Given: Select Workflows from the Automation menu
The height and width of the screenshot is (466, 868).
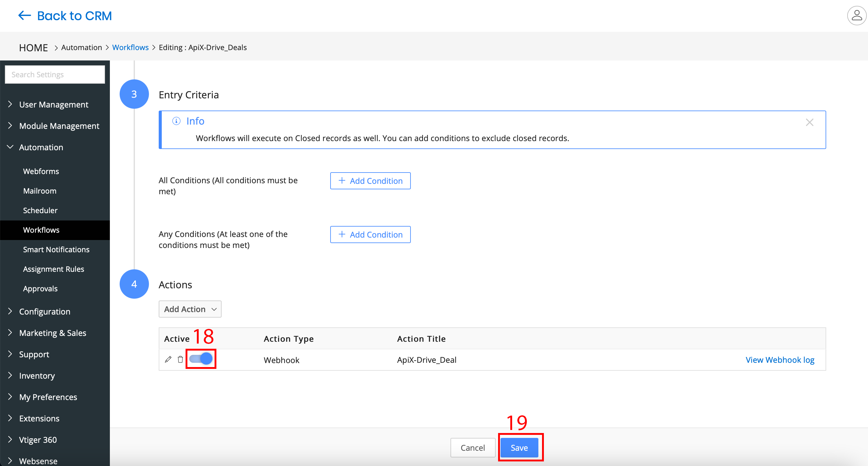Looking at the screenshot, I should pyautogui.click(x=40, y=229).
